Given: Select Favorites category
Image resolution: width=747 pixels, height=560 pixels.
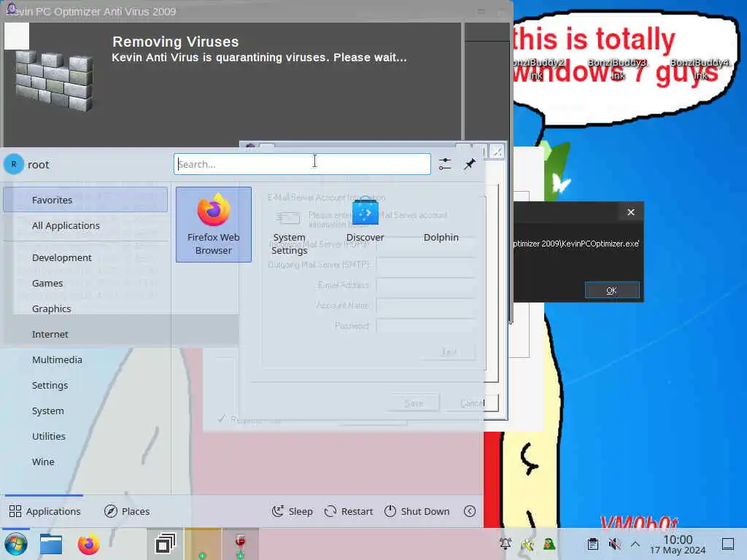Looking at the screenshot, I should 85,200.
